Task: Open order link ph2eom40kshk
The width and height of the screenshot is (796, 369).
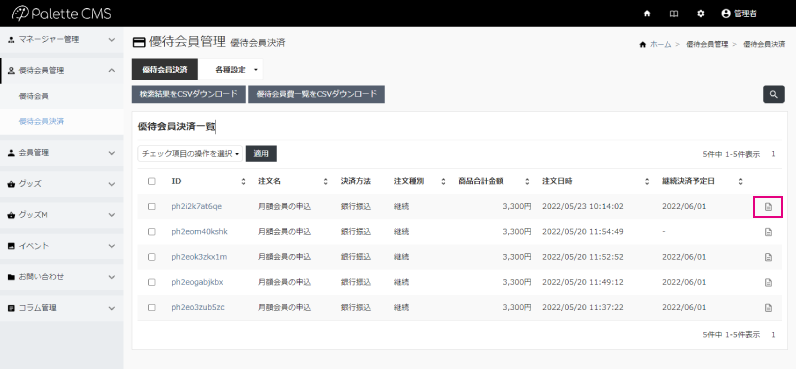Action: 200,232
